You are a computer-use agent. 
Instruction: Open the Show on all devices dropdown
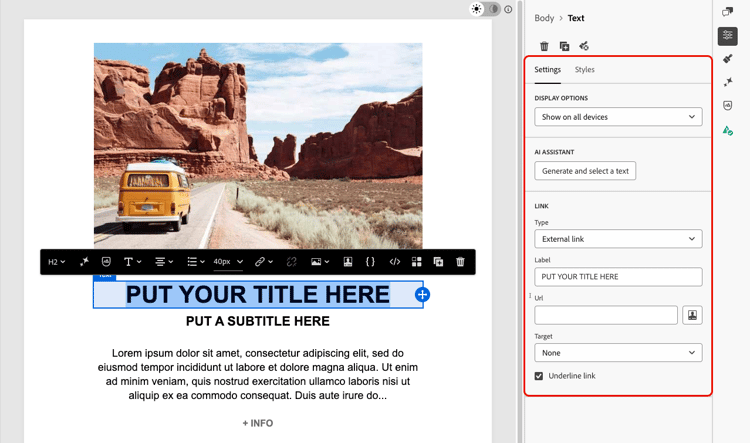pyautogui.click(x=618, y=117)
